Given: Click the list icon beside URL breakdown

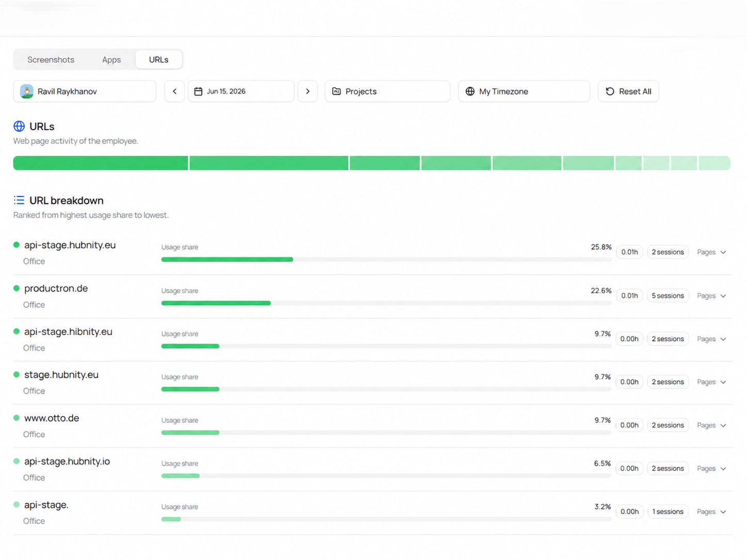Looking at the screenshot, I should click(19, 200).
